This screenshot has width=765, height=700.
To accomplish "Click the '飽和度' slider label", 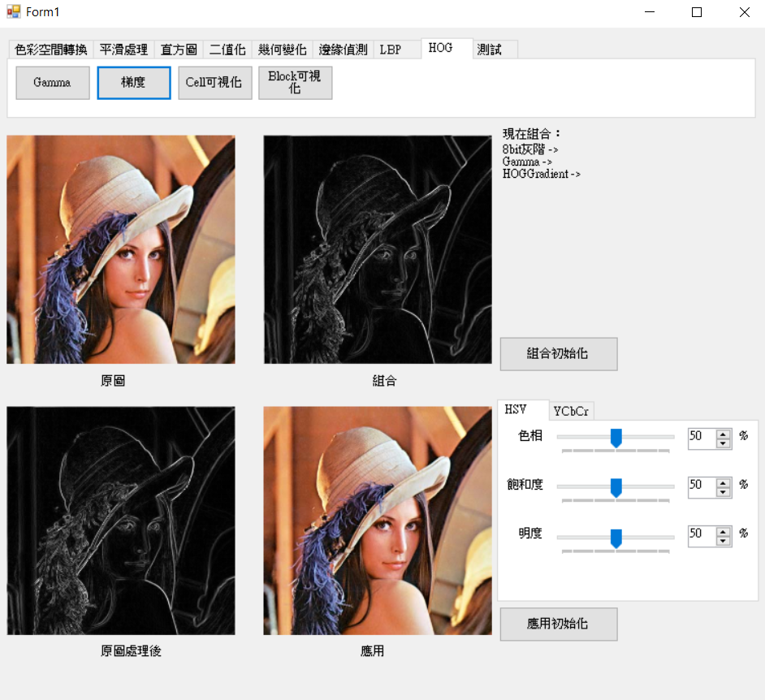I will 525,484.
